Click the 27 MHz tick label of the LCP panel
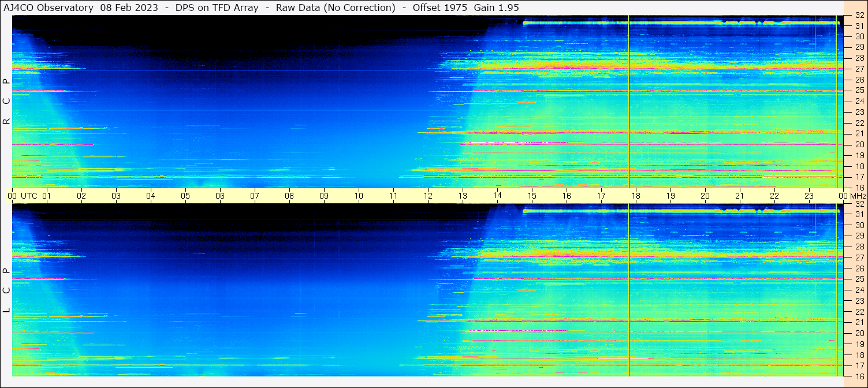This screenshot has height=388, width=868. coord(859,258)
